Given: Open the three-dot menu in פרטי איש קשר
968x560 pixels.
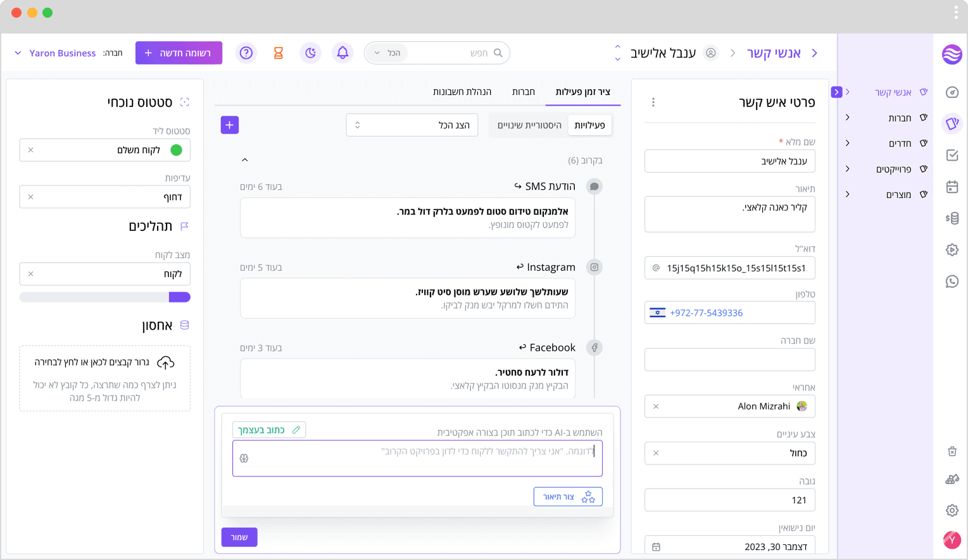Looking at the screenshot, I should pos(653,102).
